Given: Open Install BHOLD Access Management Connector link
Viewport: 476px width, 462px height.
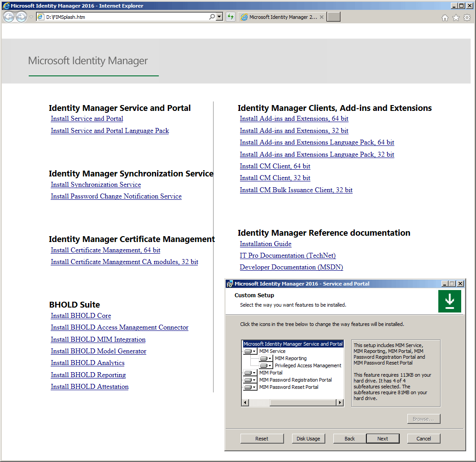Looking at the screenshot, I should (x=120, y=327).
